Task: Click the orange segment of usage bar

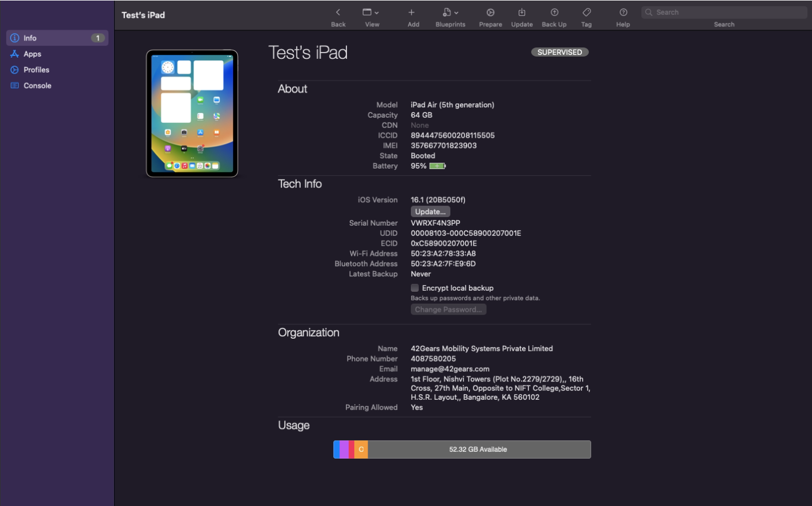Action: 361,449
